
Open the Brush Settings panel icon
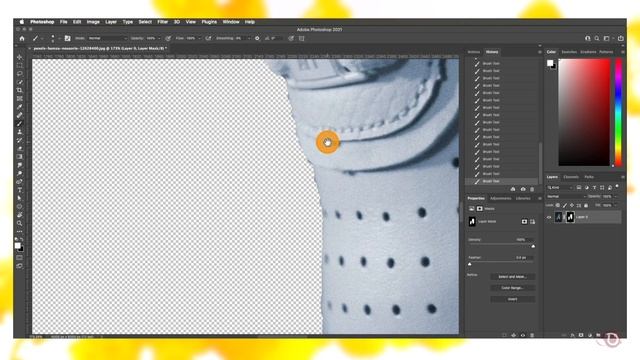pyautogui.click(x=68, y=38)
